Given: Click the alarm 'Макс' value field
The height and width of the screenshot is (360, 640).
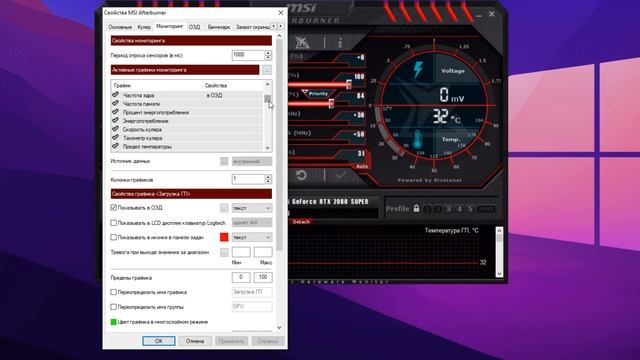Looking at the screenshot, I should coord(263,252).
